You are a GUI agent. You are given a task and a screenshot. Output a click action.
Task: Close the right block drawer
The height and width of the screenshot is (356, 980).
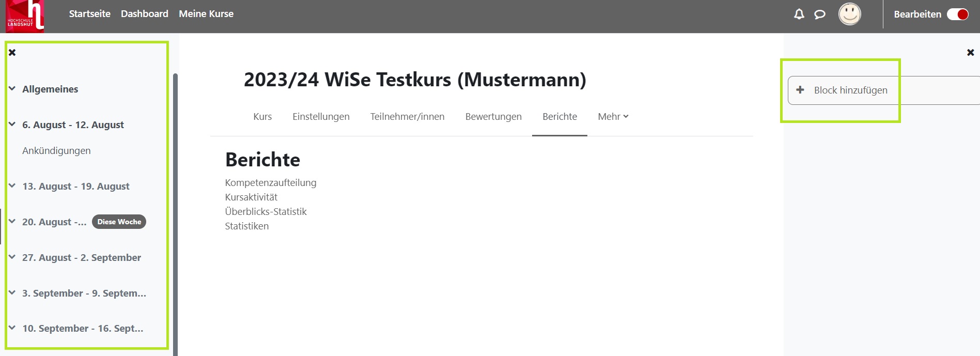click(x=970, y=52)
